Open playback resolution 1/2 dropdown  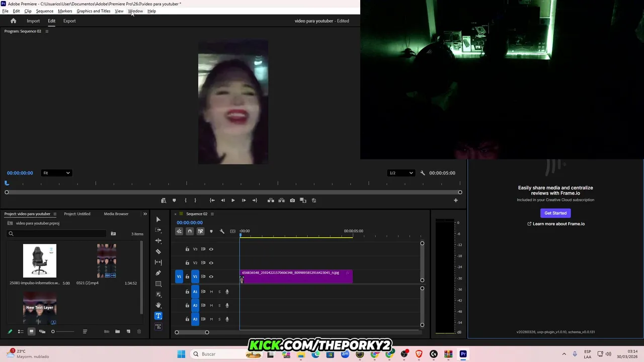(x=401, y=173)
